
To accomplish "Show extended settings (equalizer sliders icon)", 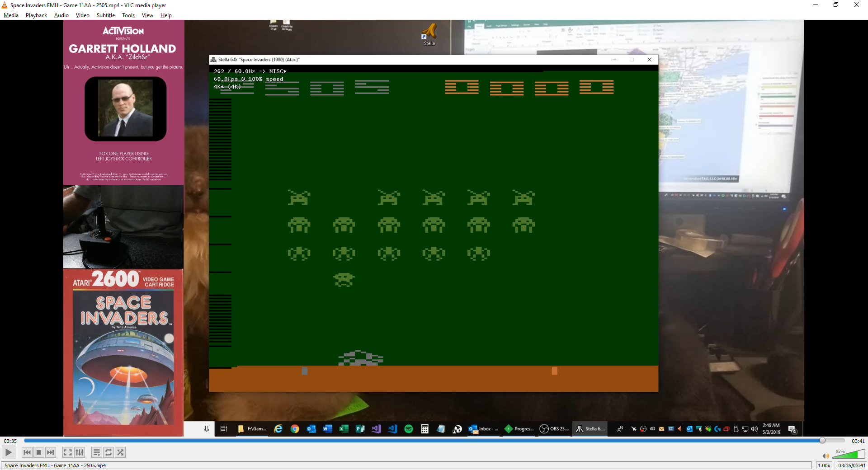I will pos(80,452).
